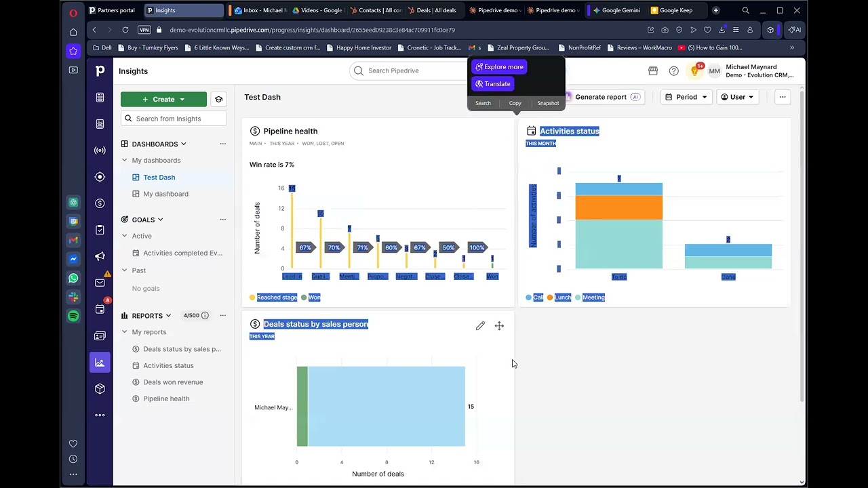
Task: Open the Campaigns megaphone icon in sidebar
Action: [100, 256]
